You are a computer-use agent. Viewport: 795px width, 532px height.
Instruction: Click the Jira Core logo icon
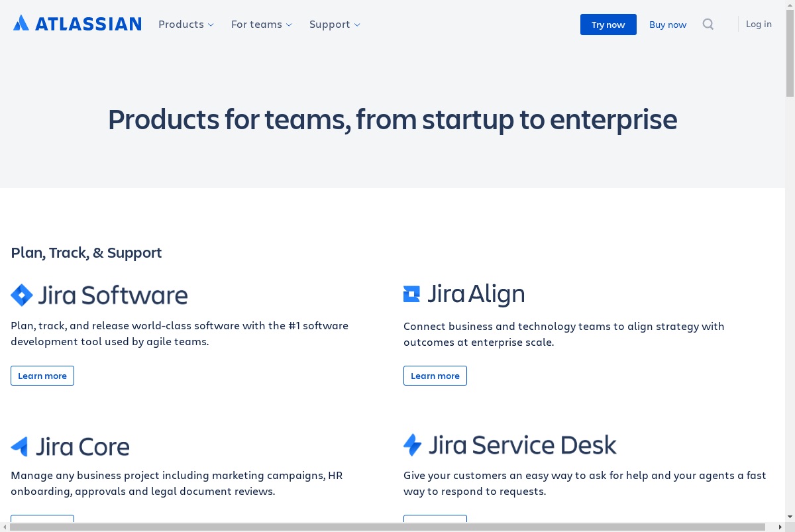[x=20, y=447]
